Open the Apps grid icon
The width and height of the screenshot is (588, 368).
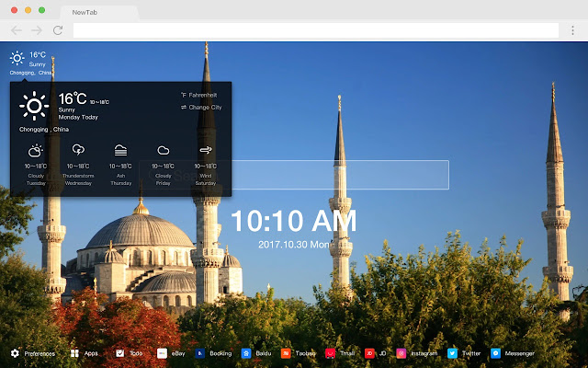click(x=74, y=353)
